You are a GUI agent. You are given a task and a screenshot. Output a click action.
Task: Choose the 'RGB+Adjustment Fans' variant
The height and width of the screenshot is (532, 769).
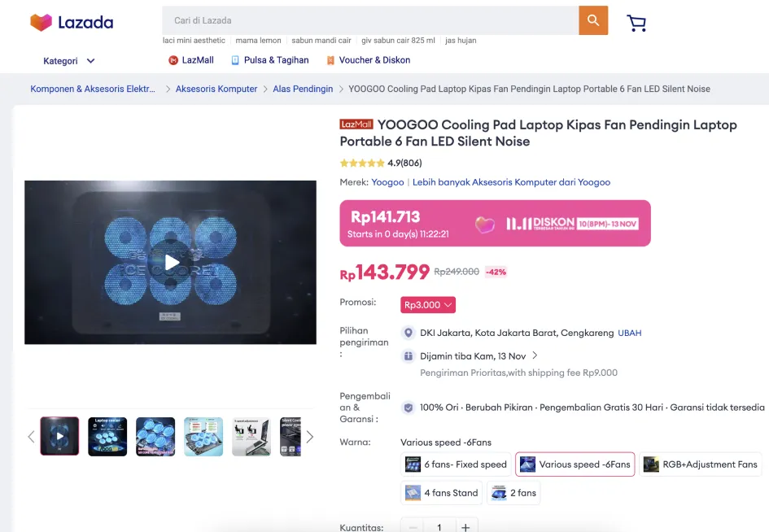701,464
